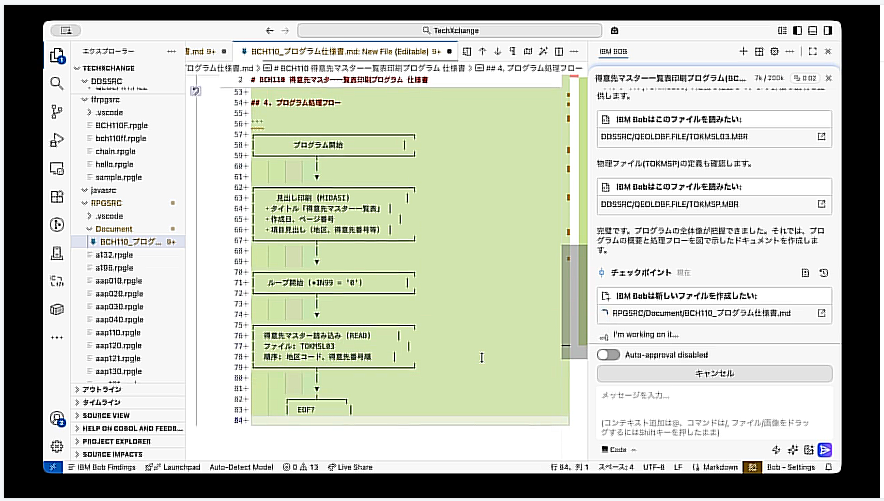The image size is (884, 501).
Task: Switch to BCH110_プログラム仕様書.md New File tab
Action: (x=345, y=51)
